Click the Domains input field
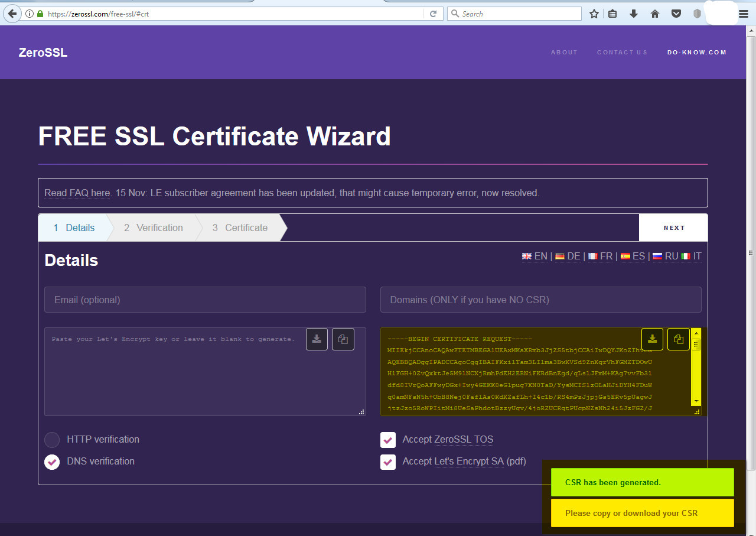Screen dimensions: 756x536 pyautogui.click(x=541, y=300)
